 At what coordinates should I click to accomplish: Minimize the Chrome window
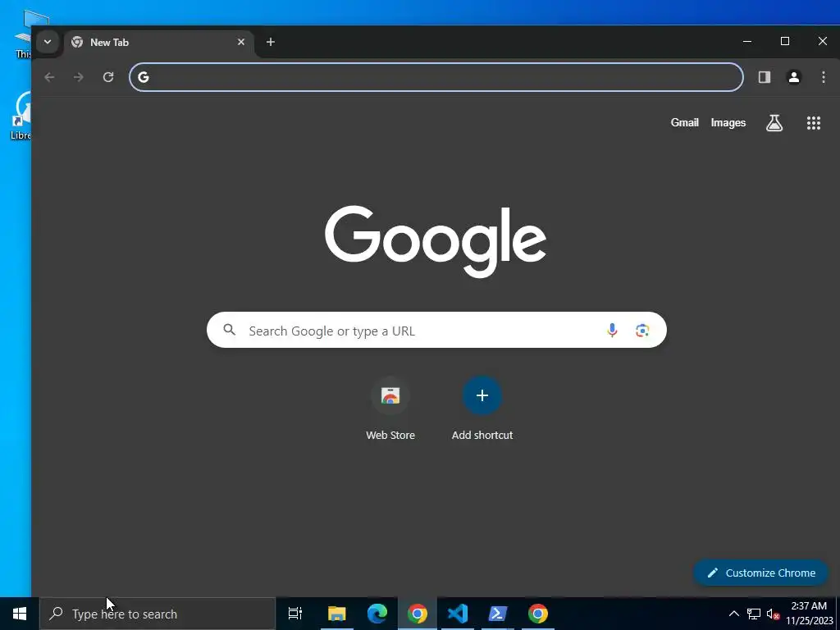click(x=747, y=41)
